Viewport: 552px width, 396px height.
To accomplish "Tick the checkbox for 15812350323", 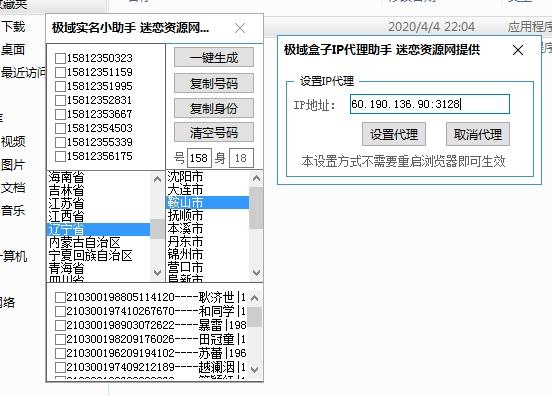I will [x=60, y=58].
